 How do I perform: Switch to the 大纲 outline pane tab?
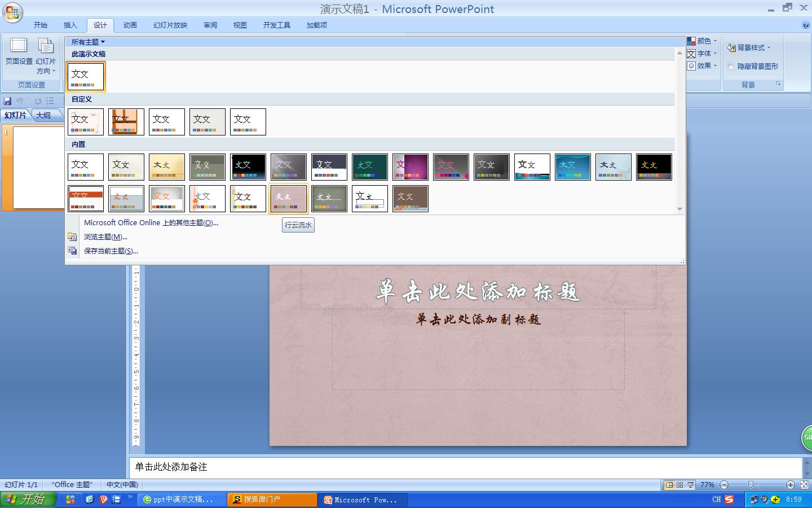coord(43,115)
